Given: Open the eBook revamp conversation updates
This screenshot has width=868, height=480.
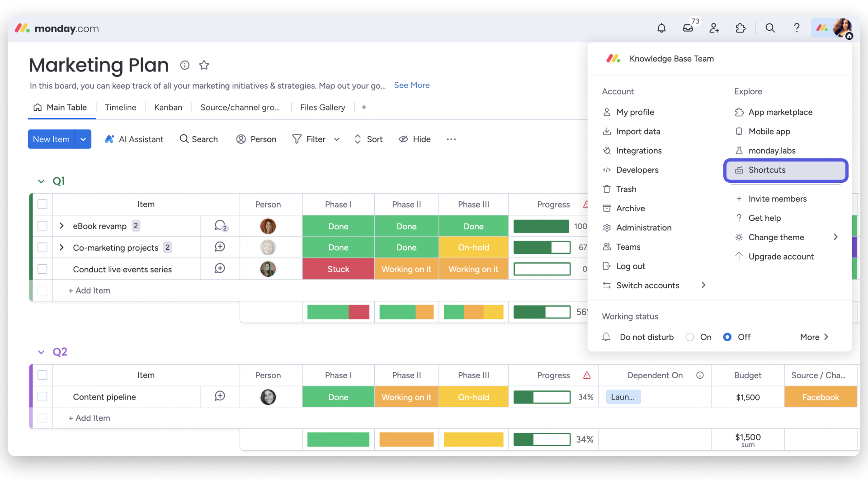Looking at the screenshot, I should click(x=221, y=226).
